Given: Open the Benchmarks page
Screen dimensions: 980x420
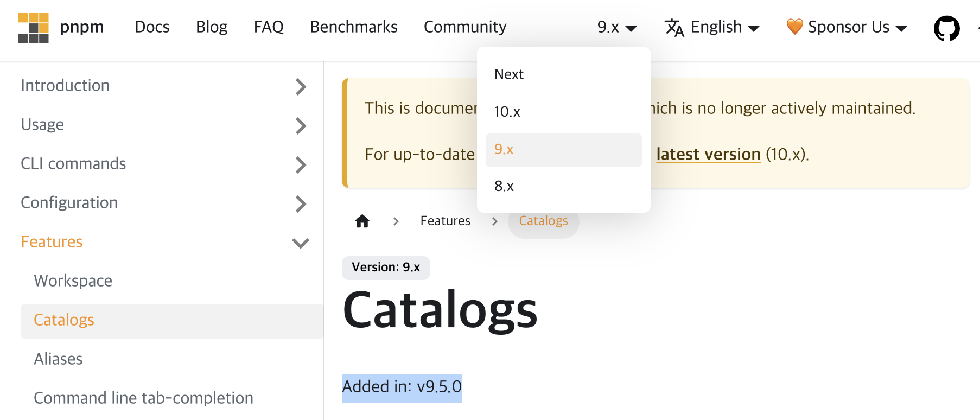Looking at the screenshot, I should tap(354, 27).
